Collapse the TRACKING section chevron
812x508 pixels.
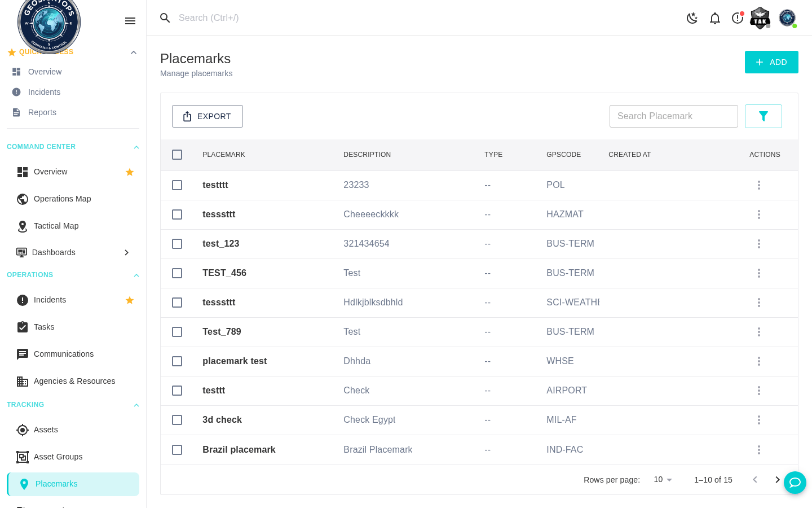[x=136, y=405]
